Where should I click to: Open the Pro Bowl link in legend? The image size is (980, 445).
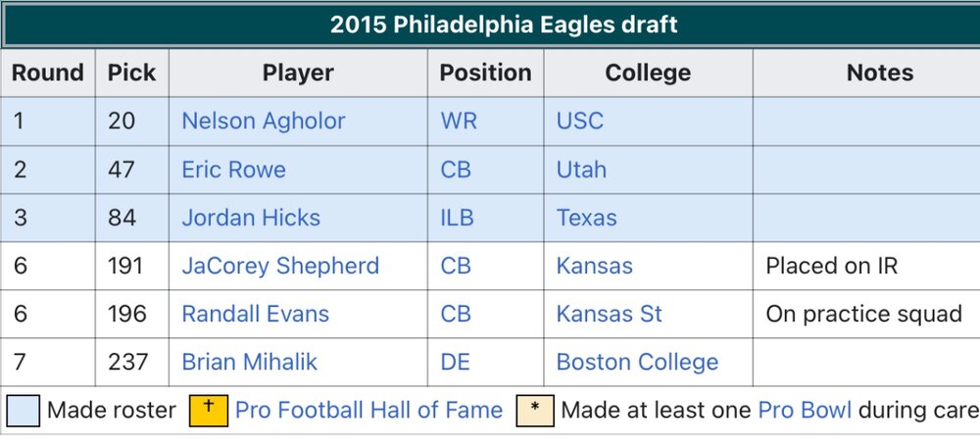coord(805,410)
